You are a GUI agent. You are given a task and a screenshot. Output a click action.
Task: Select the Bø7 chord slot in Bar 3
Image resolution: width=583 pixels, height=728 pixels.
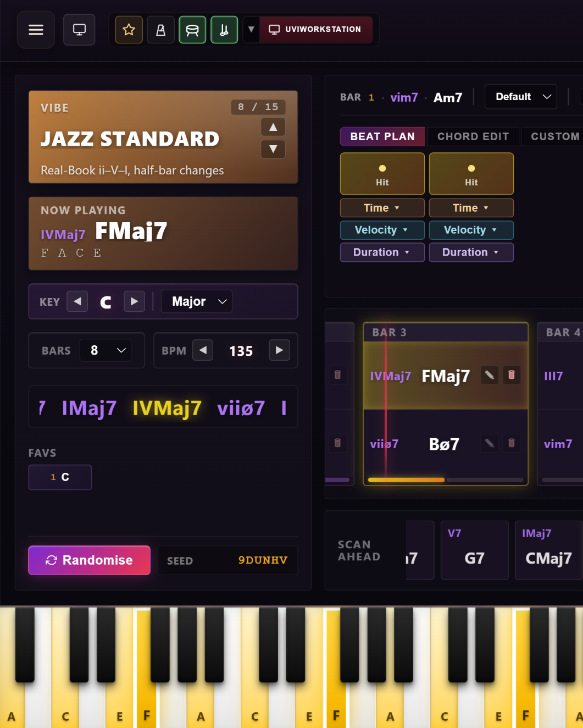446,443
